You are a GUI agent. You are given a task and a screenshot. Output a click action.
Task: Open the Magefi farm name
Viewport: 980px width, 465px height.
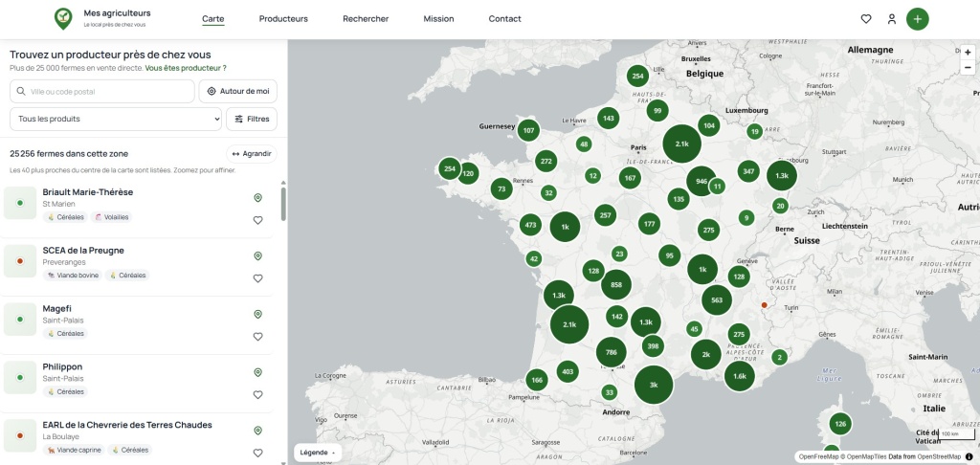(56, 308)
